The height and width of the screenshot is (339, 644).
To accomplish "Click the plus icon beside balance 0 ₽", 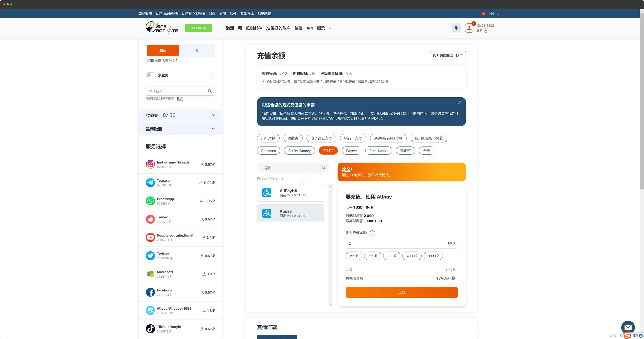I will tap(486, 30).
